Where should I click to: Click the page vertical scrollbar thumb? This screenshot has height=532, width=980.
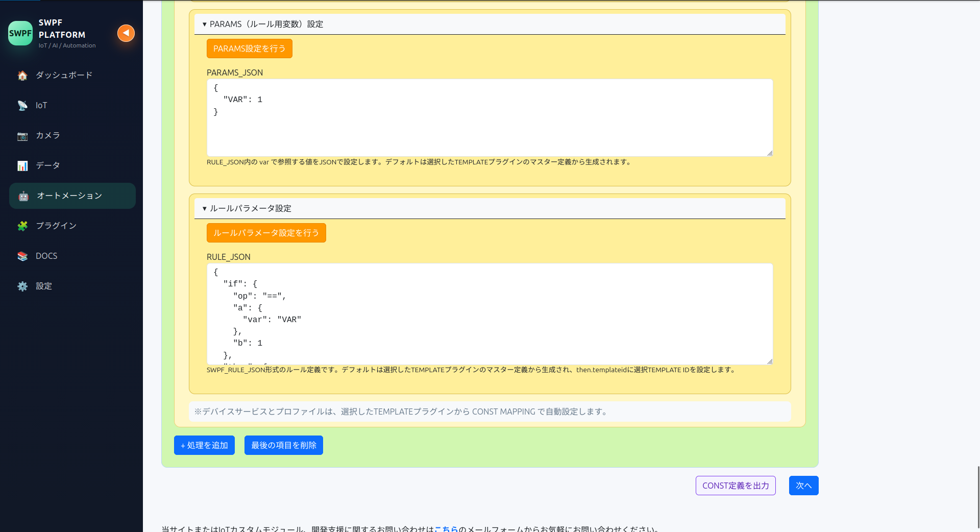[x=978, y=497]
